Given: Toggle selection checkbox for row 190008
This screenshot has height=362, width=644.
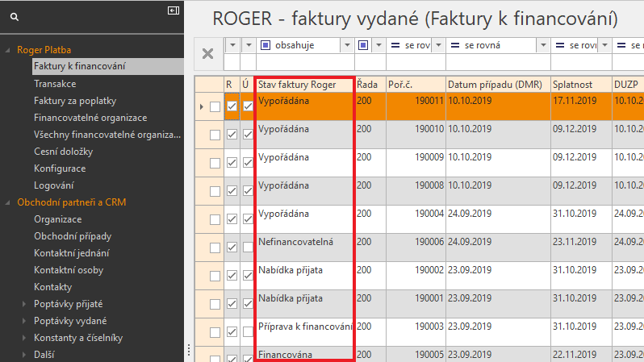Looking at the screenshot, I should click(x=215, y=191).
